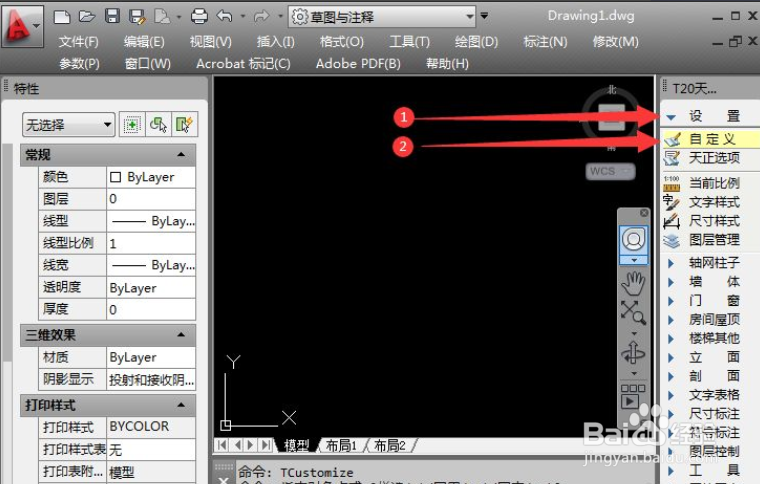The width and height of the screenshot is (760, 484).
Task: Undo last action with Undo arrow
Action: pyautogui.click(x=224, y=16)
